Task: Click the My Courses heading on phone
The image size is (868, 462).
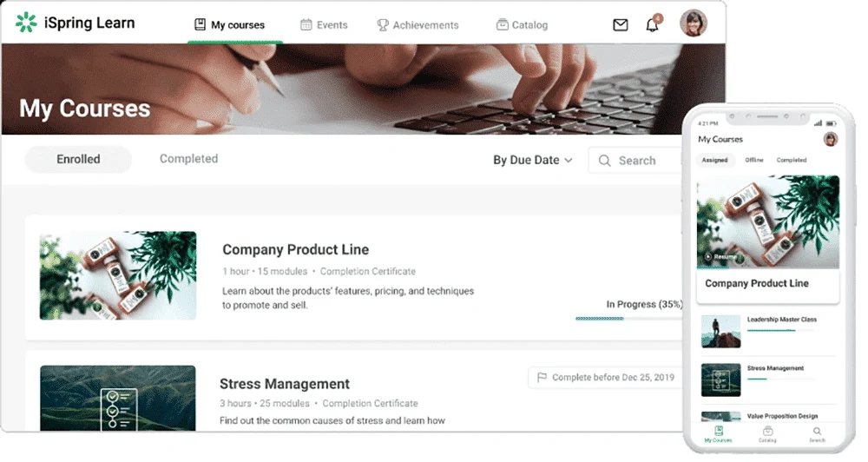Action: click(720, 139)
